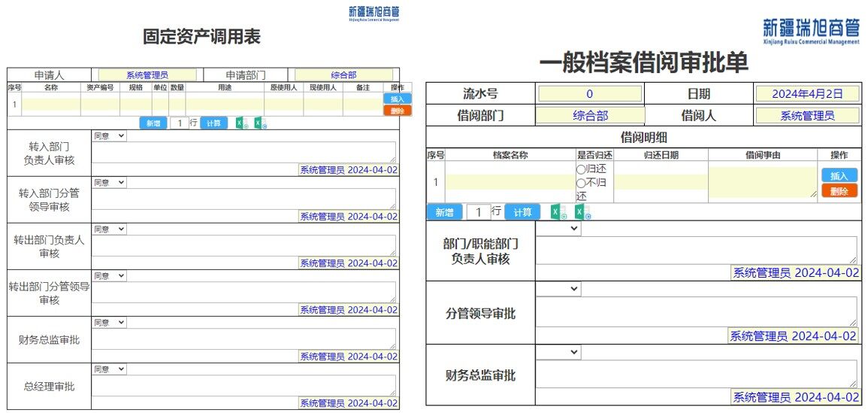
Task: Click second Excel icon in fixed asset form
Action: pos(260,123)
